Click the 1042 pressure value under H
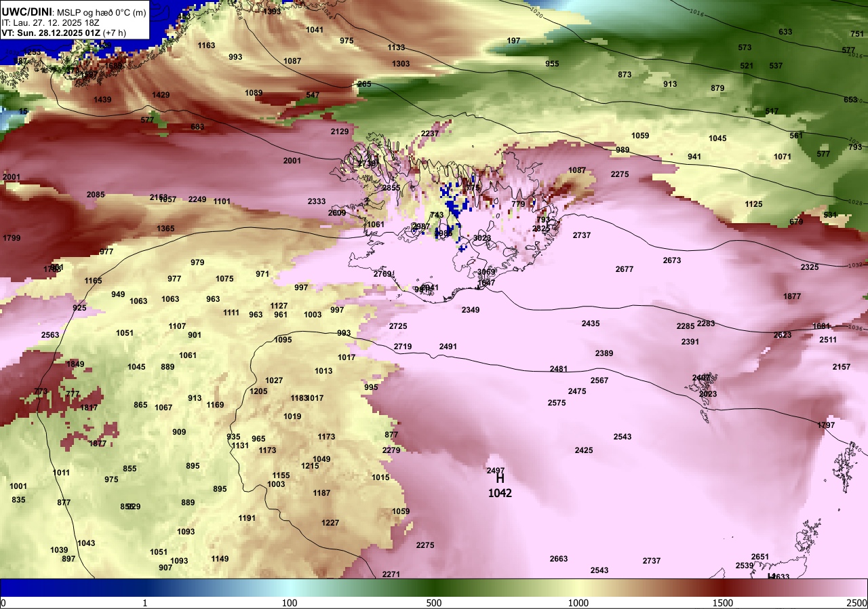868x609 pixels. coord(500,493)
